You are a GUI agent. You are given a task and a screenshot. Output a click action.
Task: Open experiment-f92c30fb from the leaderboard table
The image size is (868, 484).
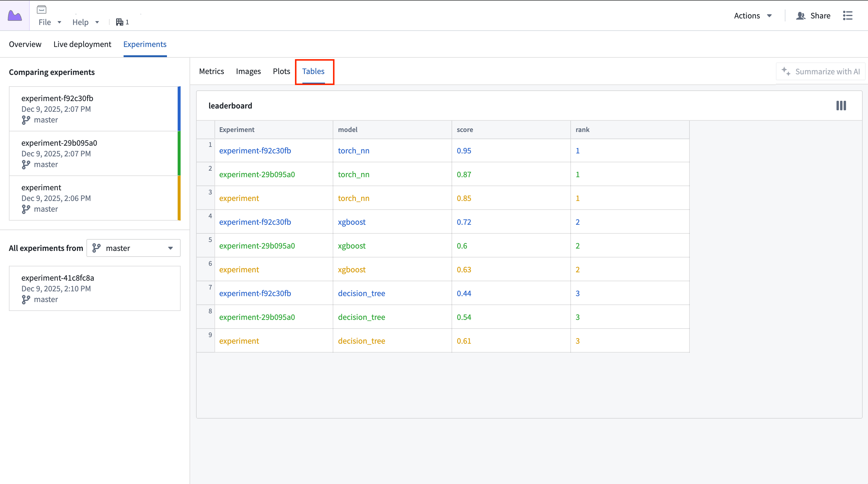[x=255, y=151]
